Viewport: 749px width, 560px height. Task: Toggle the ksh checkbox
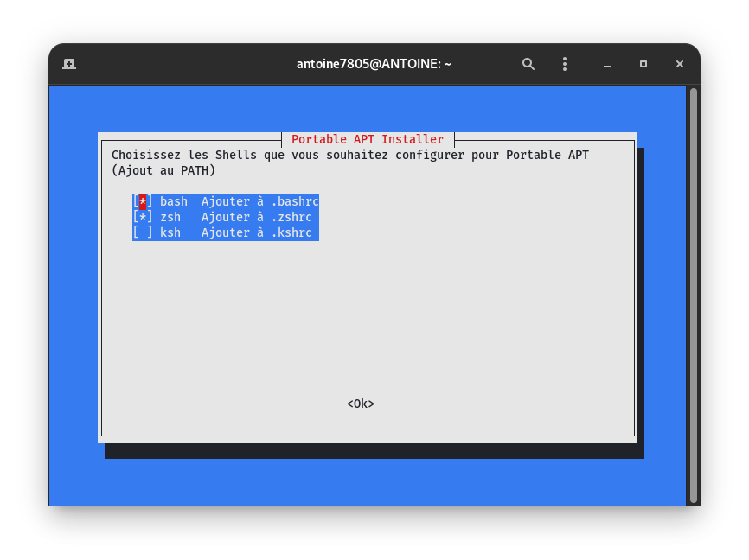pos(143,232)
